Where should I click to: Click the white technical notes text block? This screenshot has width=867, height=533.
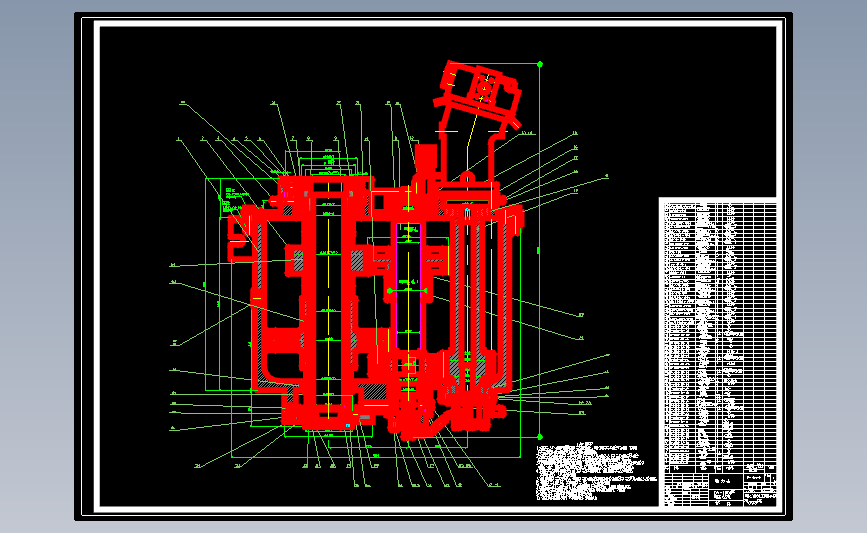595,471
